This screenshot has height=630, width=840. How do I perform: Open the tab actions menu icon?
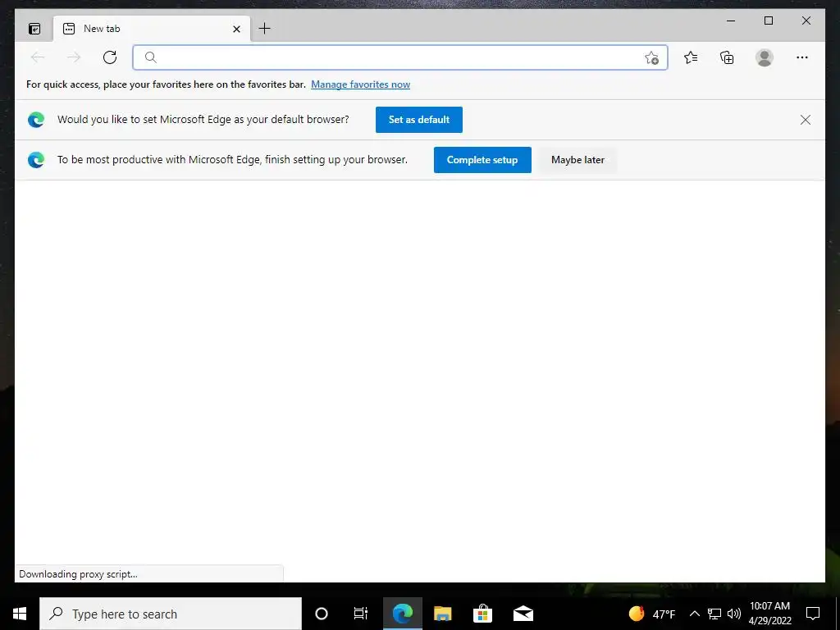click(x=34, y=29)
